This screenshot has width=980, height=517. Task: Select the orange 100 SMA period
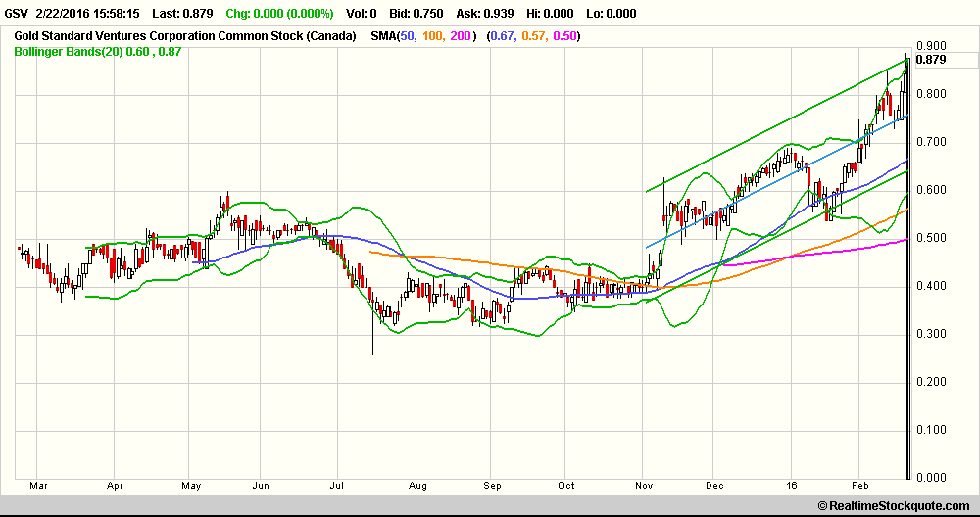(x=431, y=36)
